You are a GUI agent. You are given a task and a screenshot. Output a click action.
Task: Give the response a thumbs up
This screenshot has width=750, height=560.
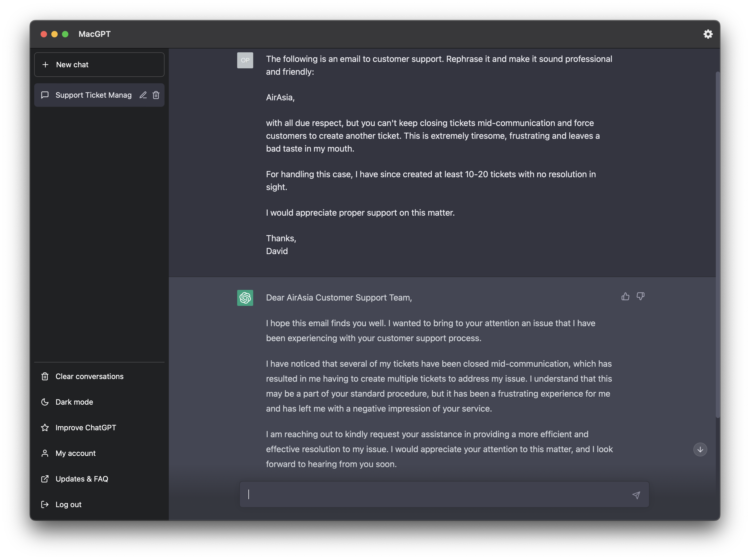(625, 297)
